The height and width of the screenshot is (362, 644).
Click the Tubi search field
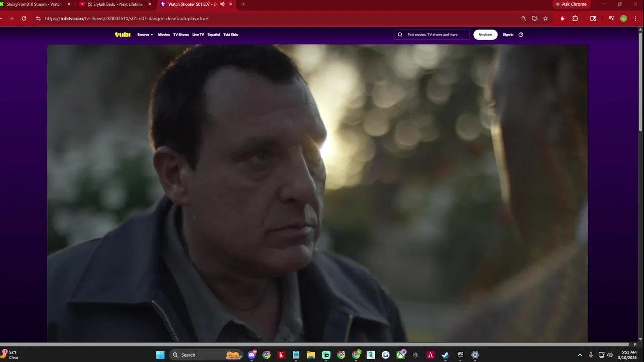pyautogui.click(x=432, y=35)
